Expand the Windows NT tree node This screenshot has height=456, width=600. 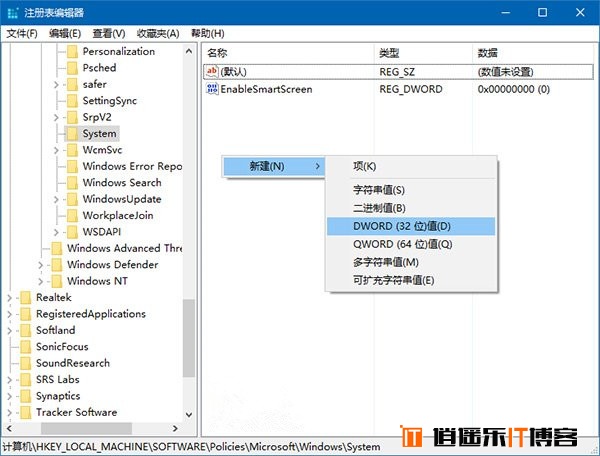[41, 282]
